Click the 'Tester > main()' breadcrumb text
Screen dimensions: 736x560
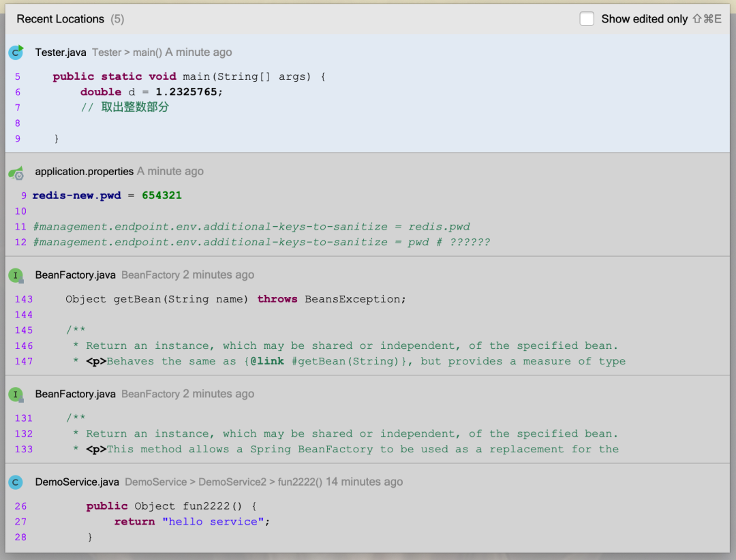[127, 52]
